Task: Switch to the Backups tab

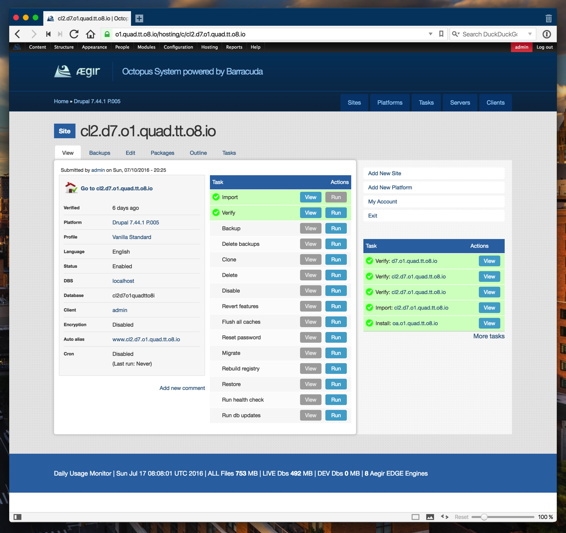Action: (x=100, y=153)
